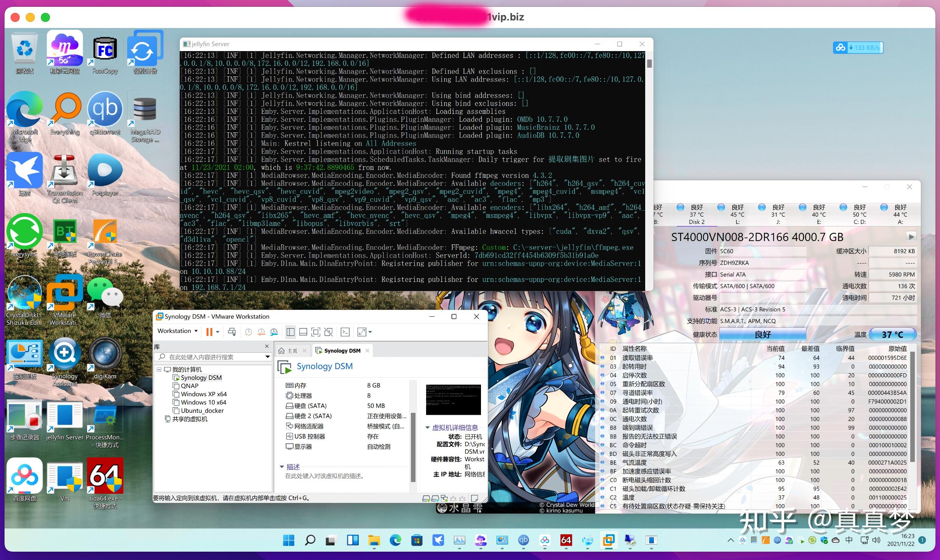Open the stretch mode dropdown arrow
The image size is (940, 560).
370,332
